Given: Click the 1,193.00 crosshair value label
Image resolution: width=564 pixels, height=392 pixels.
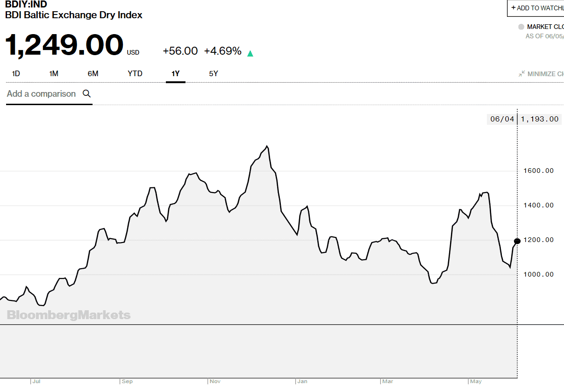Looking at the screenshot, I should tap(539, 119).
